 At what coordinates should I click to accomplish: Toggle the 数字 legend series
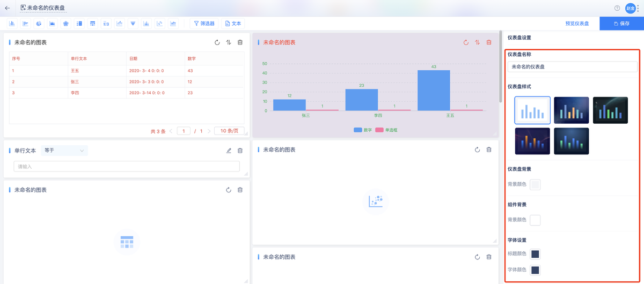tap(362, 130)
